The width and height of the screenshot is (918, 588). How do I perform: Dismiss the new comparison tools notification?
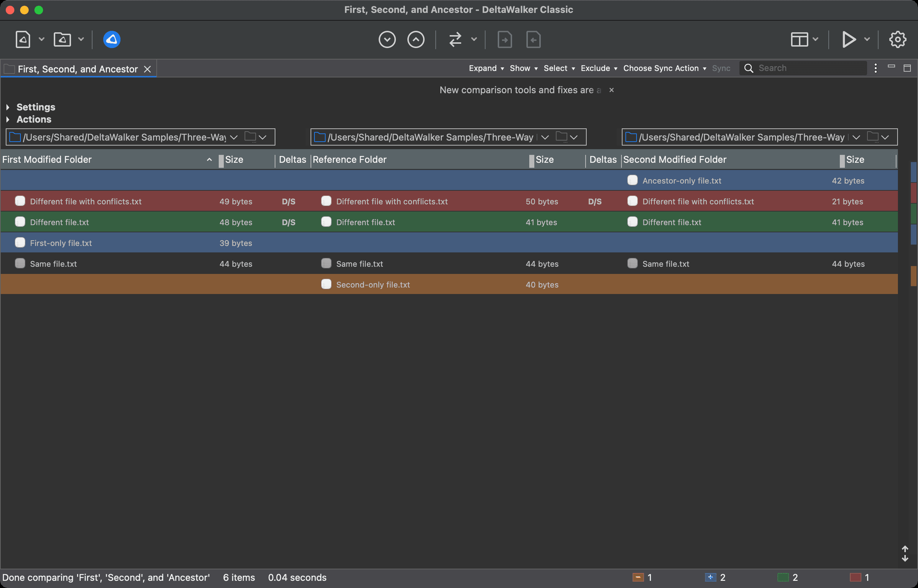611,90
